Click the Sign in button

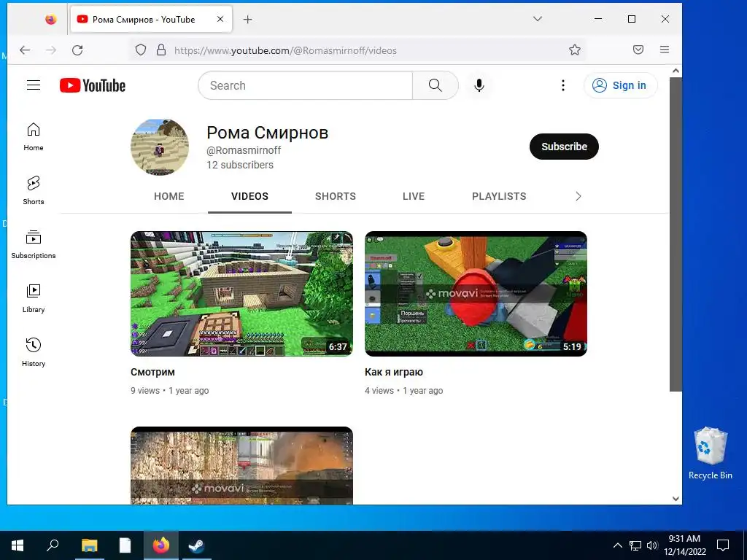(x=620, y=86)
